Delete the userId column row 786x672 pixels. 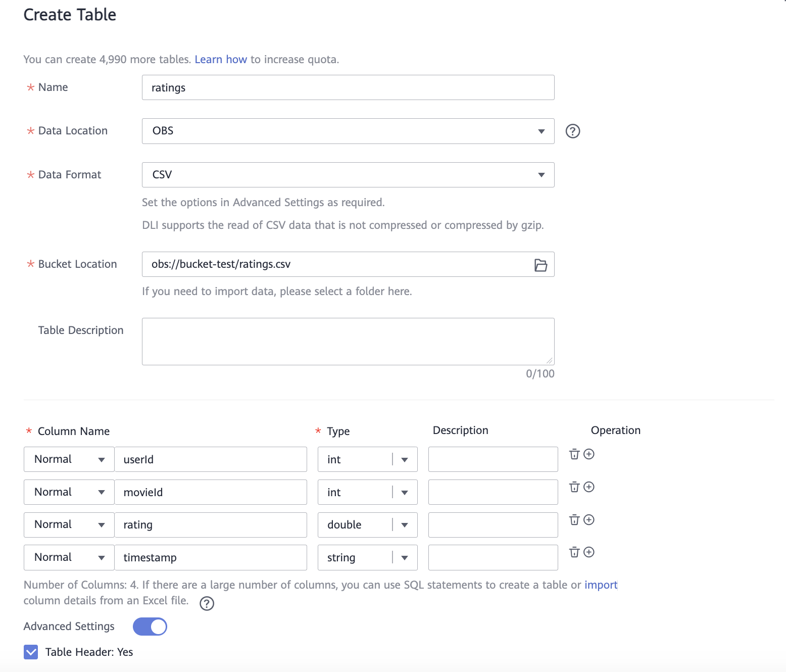pos(574,454)
